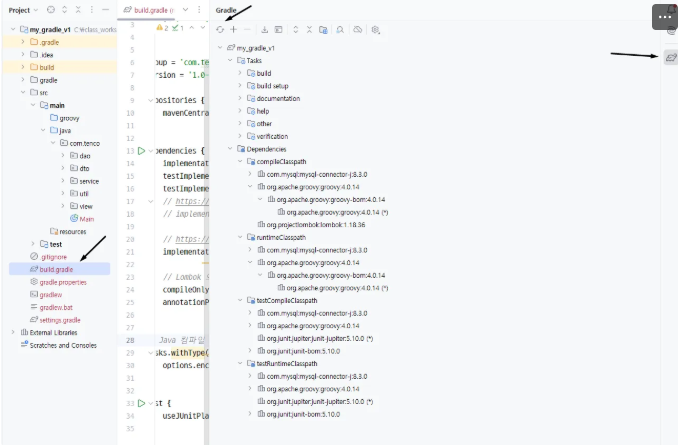Collapse Tasks node in Gradle panel
The height and width of the screenshot is (447, 678).
230,61
